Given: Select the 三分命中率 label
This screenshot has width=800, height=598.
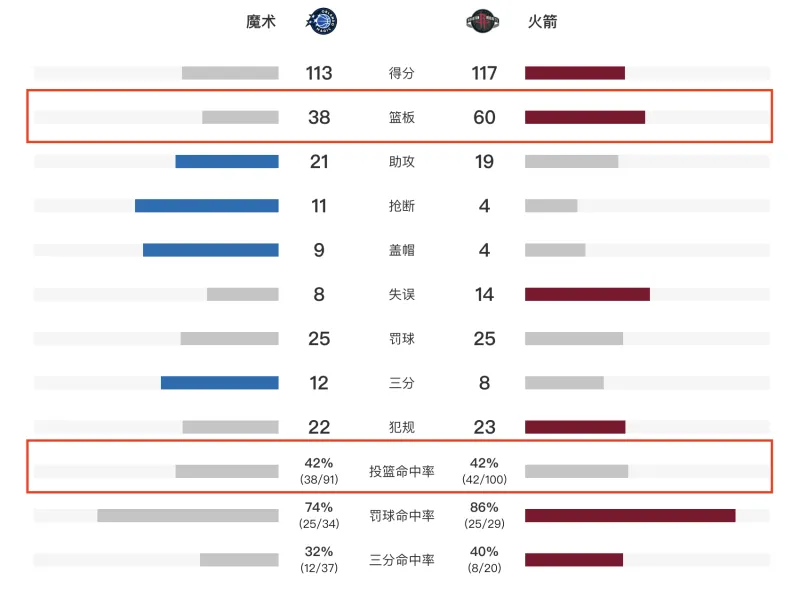Looking at the screenshot, I should tap(401, 559).
